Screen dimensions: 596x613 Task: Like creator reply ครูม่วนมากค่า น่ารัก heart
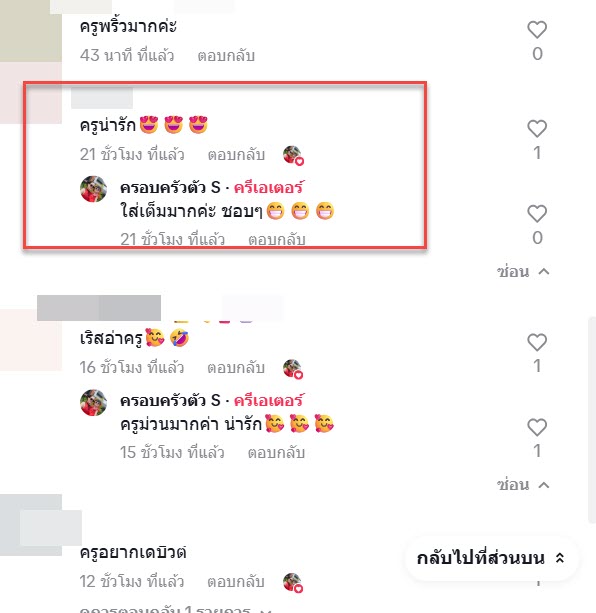(x=537, y=427)
